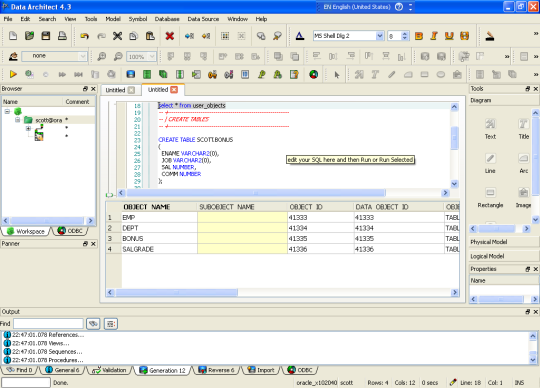
Task: Open the Database menu
Action: click(167, 19)
